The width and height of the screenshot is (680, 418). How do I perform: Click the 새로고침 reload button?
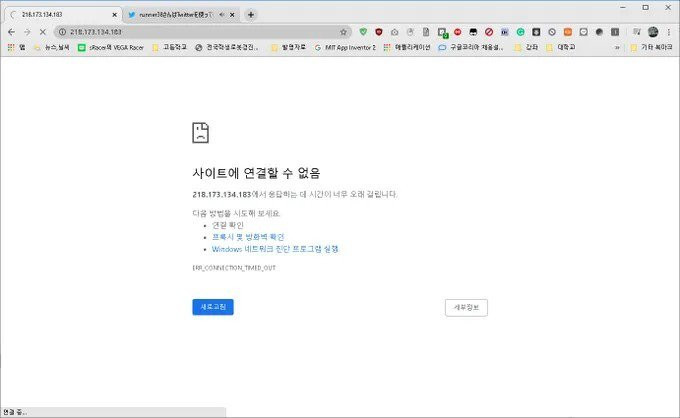(x=212, y=307)
